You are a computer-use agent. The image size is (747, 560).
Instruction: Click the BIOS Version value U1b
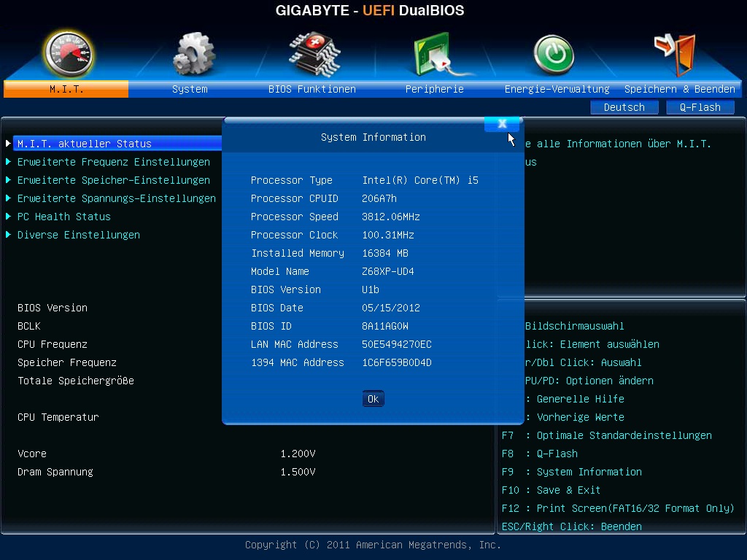coord(371,289)
